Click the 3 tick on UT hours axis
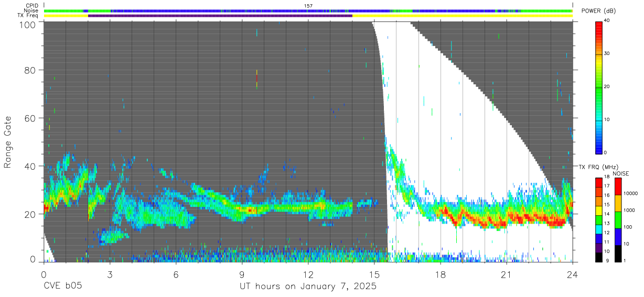644x297 pixels. click(110, 274)
